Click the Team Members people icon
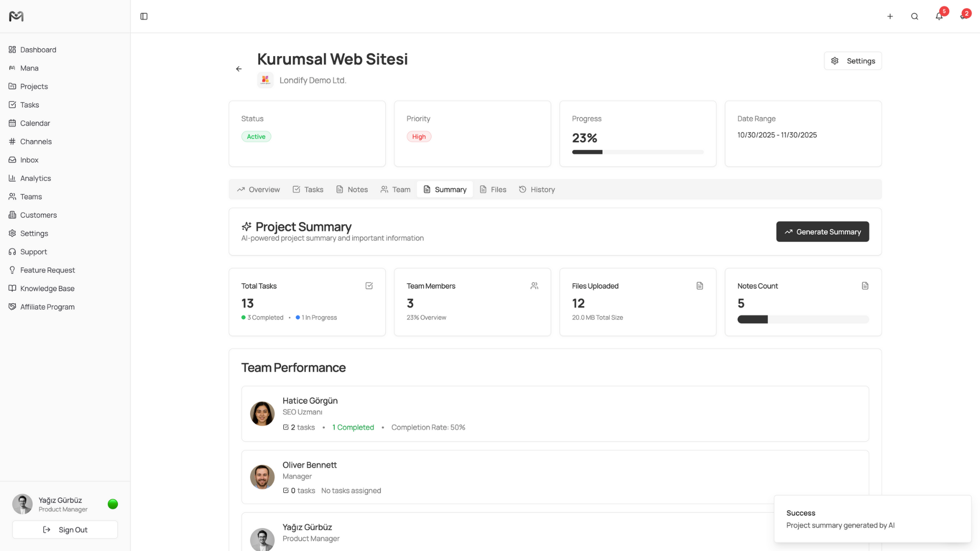Viewport: 980px width, 551px height. [534, 286]
